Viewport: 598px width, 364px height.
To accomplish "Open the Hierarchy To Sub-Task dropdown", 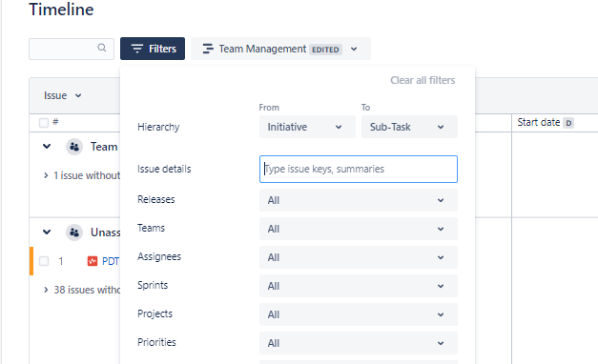I will [409, 127].
